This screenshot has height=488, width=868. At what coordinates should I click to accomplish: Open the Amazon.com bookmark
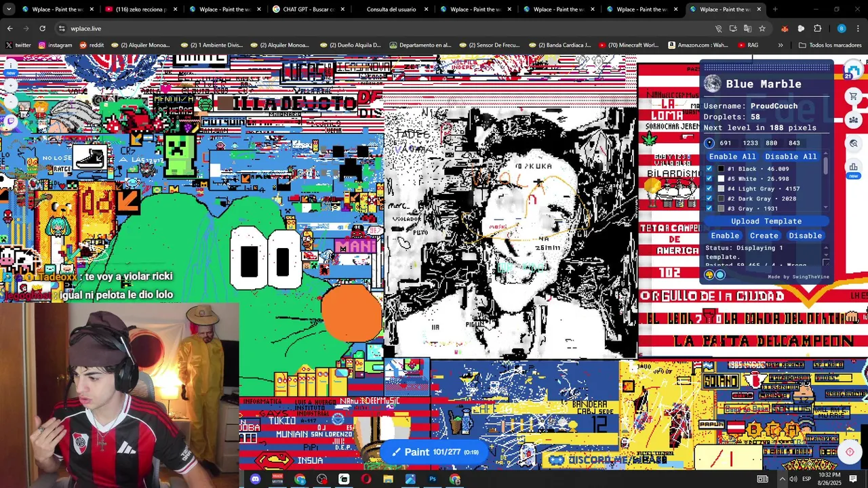pos(698,45)
